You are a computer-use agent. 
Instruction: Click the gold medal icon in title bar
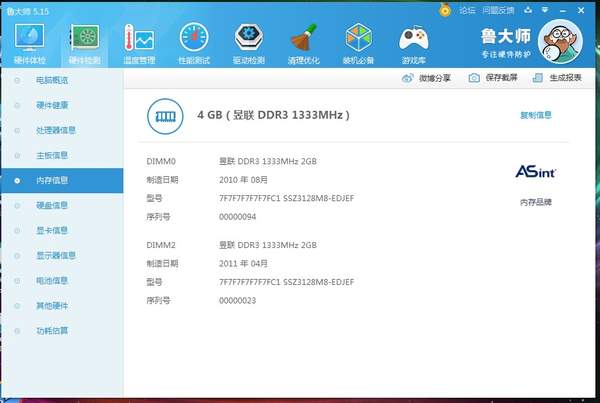click(x=445, y=10)
